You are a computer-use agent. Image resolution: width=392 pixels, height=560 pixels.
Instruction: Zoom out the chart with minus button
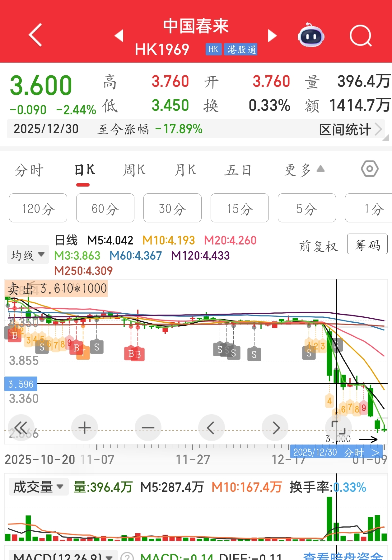148,428
